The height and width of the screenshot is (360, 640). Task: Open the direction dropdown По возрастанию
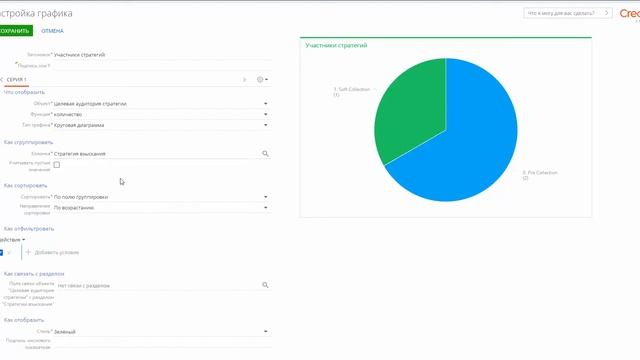[265, 207]
